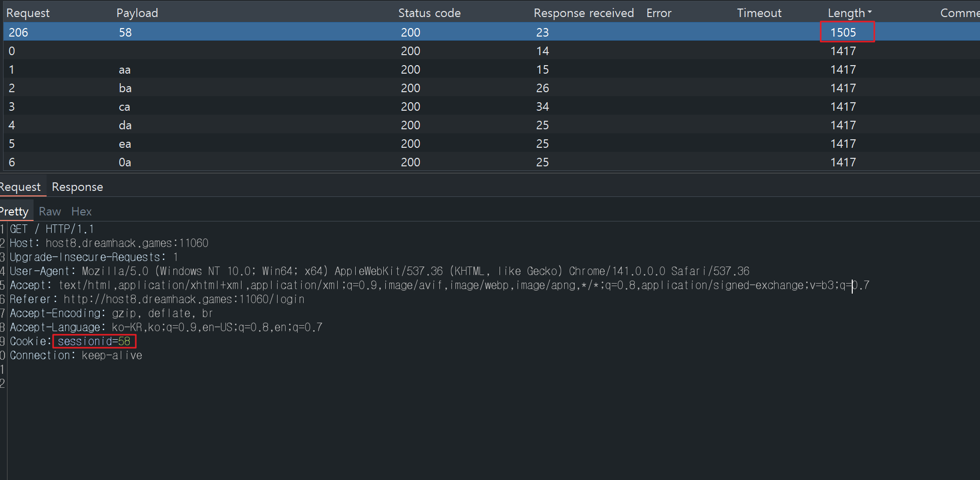Switch to Hex view
Image resolution: width=980 pixels, height=480 pixels.
[81, 211]
